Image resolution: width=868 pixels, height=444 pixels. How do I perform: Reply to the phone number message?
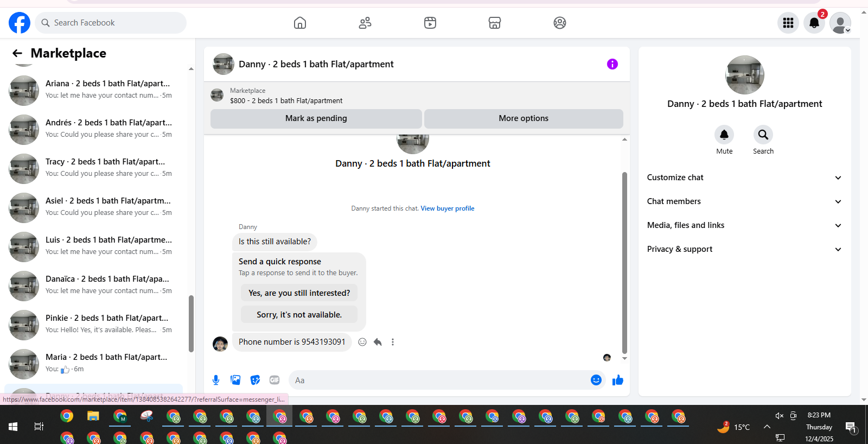point(378,342)
